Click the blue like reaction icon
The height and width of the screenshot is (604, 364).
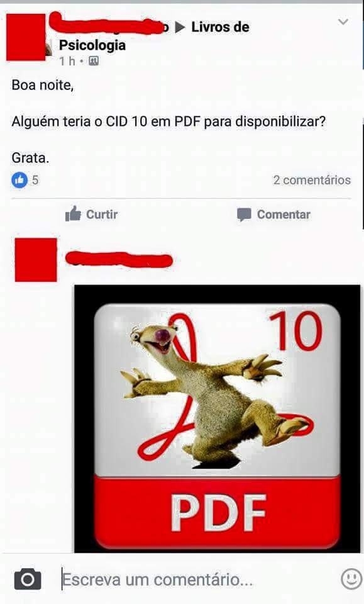click(19, 180)
